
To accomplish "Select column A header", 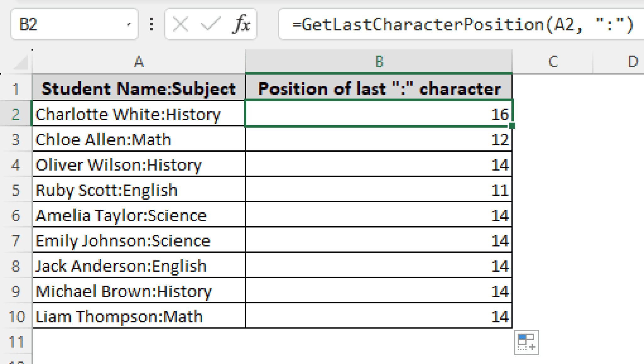I will 138,61.
